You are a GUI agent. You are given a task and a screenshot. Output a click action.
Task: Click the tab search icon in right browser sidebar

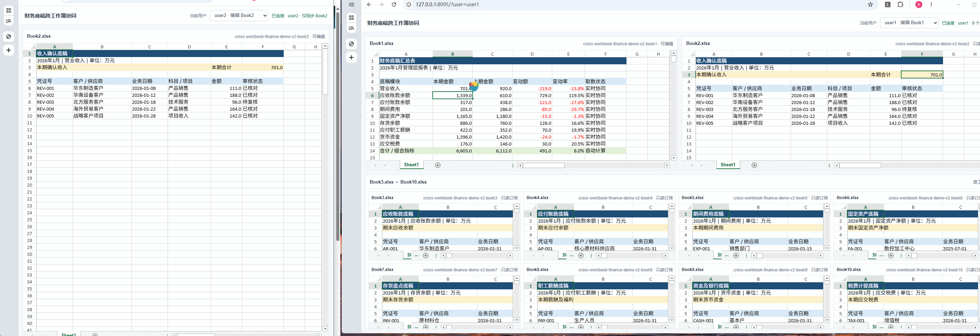click(351, 28)
